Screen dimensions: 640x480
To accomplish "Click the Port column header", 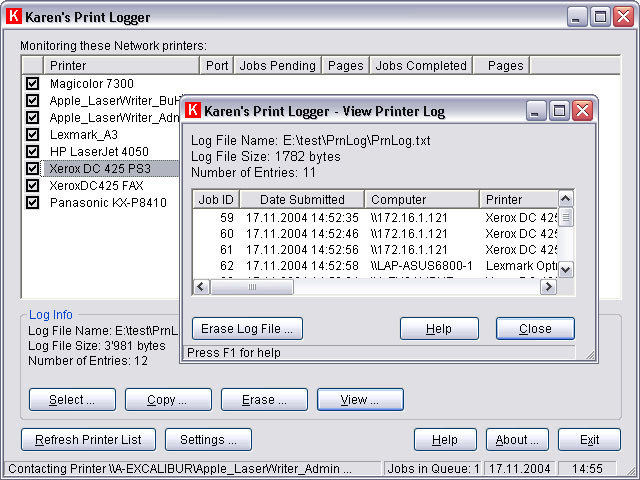I will pyautogui.click(x=217, y=65).
